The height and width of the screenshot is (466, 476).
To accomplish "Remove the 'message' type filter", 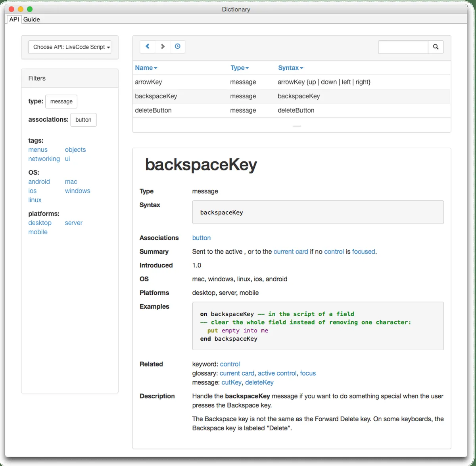I will pos(61,101).
